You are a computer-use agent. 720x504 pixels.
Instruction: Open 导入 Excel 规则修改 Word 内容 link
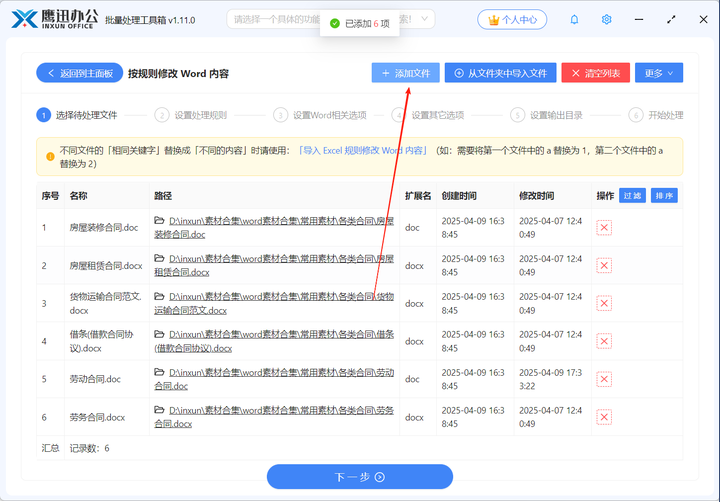click(363, 151)
